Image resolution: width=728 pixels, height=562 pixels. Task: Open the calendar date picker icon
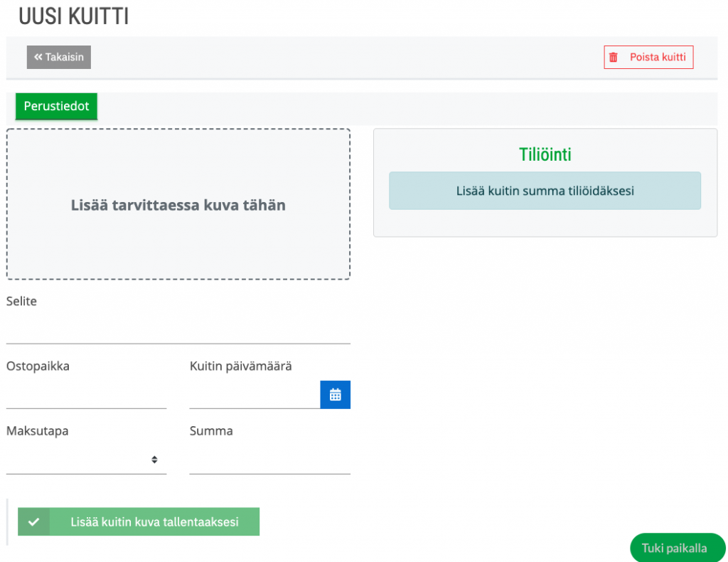click(x=335, y=395)
